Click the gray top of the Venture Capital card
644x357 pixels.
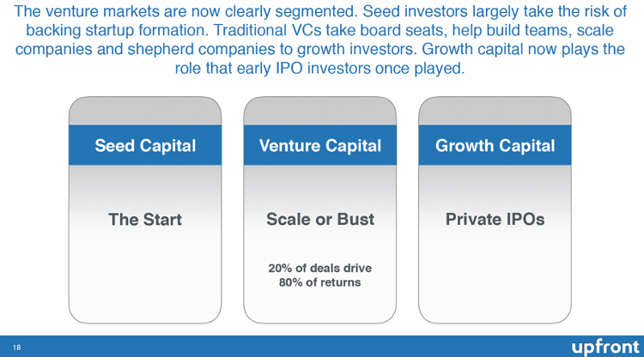320,112
